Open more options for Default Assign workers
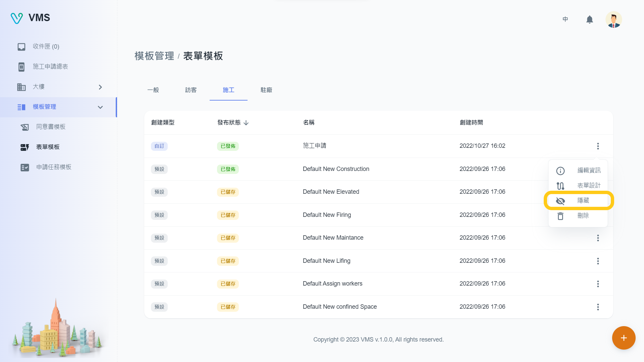Image resolution: width=644 pixels, height=362 pixels. click(x=598, y=284)
